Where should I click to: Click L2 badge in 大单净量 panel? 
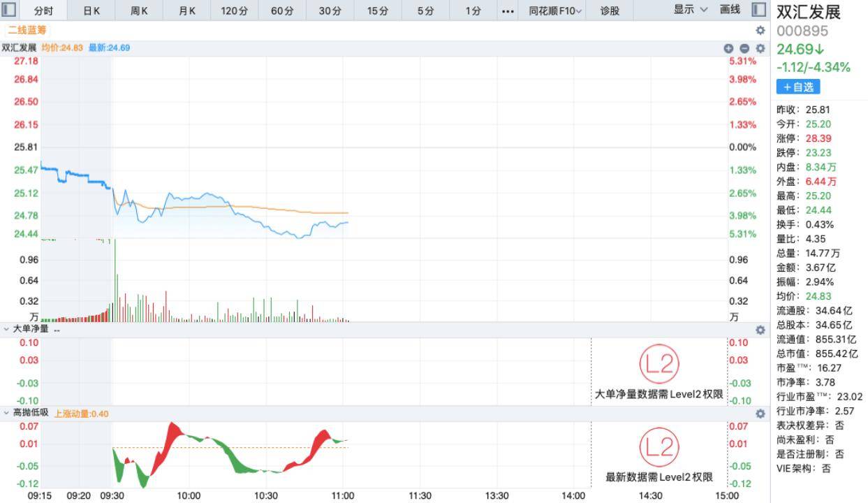click(659, 364)
